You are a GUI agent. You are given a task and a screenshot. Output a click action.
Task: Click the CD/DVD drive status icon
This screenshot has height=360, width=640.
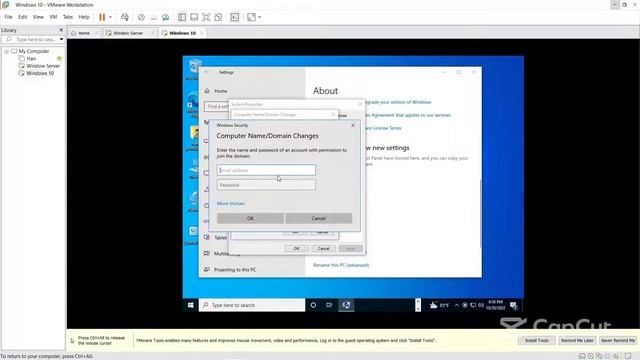click(x=591, y=356)
